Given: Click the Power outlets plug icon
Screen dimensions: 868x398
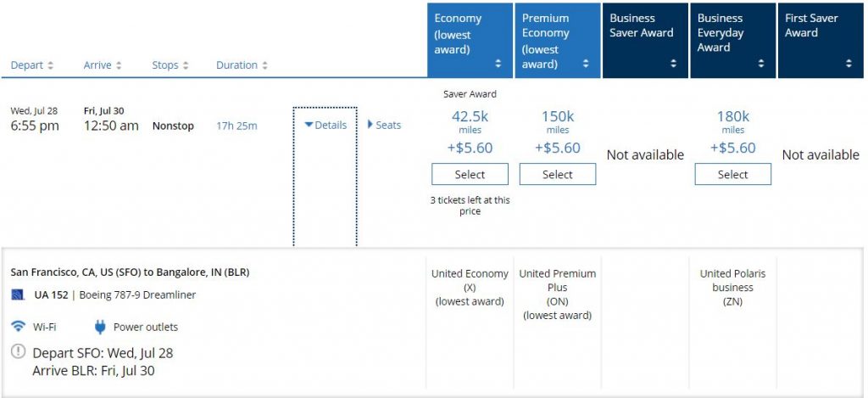Looking at the screenshot, I should (x=100, y=327).
